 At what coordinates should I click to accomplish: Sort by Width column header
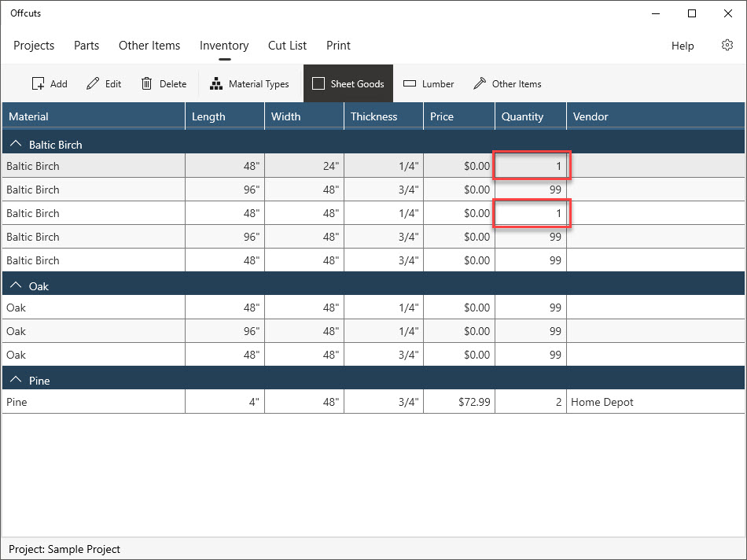[x=304, y=116]
